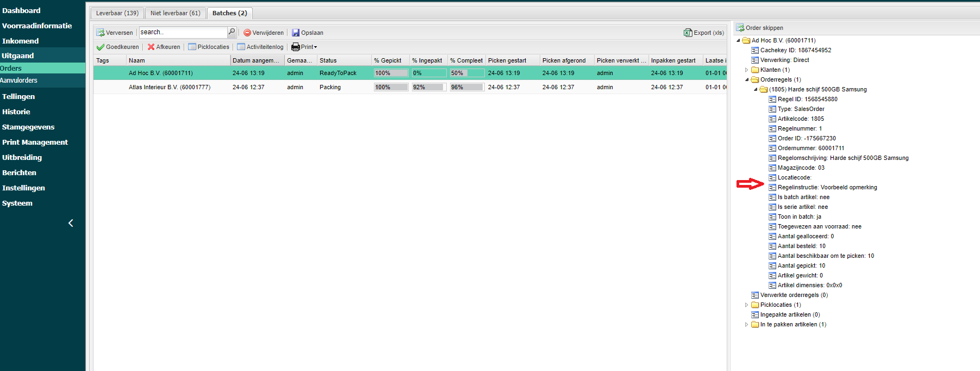Collapse the Orderregels (1) tree node
Image resolution: width=980 pixels, height=371 pixels.
(x=746, y=80)
